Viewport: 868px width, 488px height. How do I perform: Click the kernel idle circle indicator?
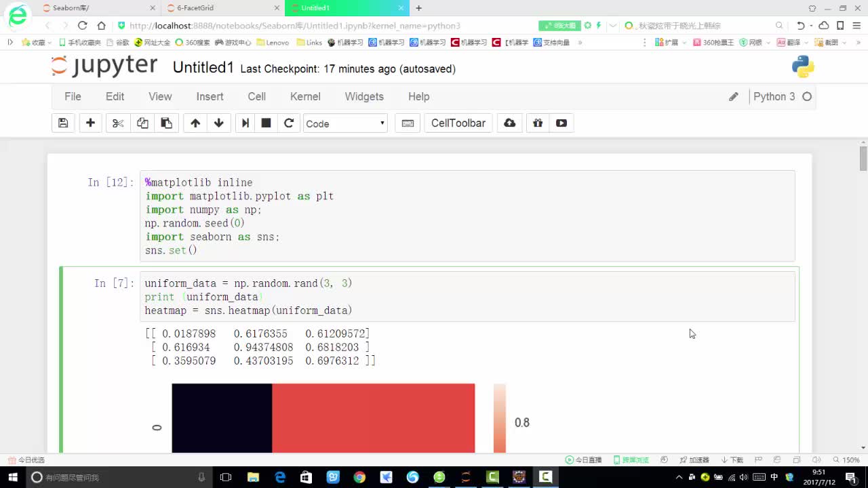pyautogui.click(x=807, y=97)
